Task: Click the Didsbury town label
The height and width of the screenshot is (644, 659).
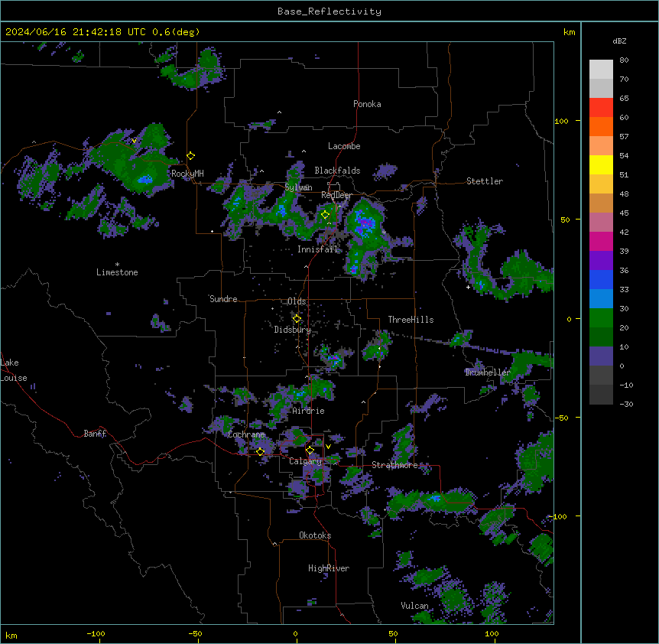Action: click(293, 330)
